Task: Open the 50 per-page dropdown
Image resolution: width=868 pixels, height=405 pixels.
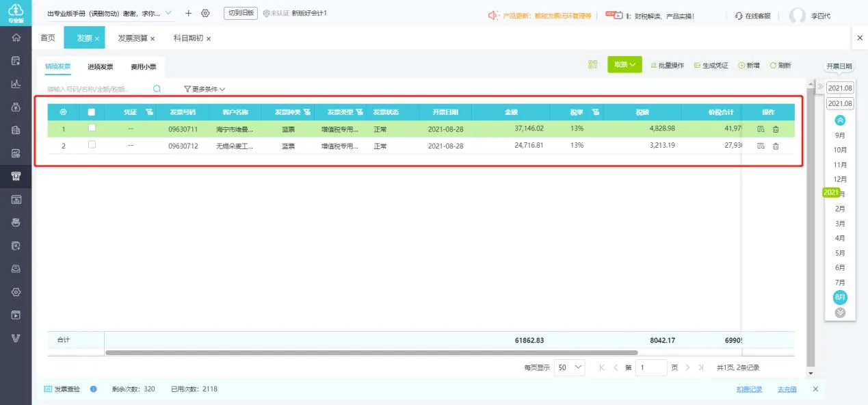Action: pyautogui.click(x=569, y=367)
